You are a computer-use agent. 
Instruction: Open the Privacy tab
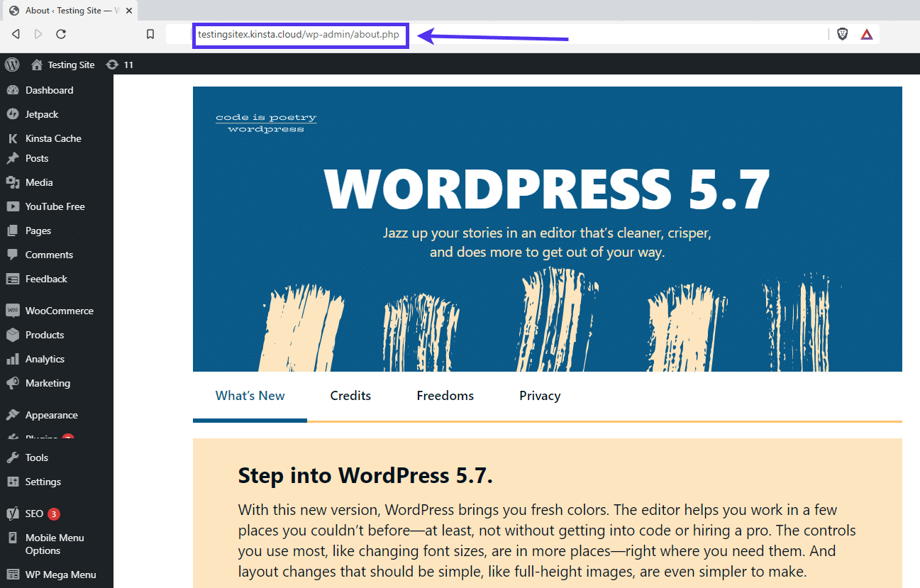point(540,396)
